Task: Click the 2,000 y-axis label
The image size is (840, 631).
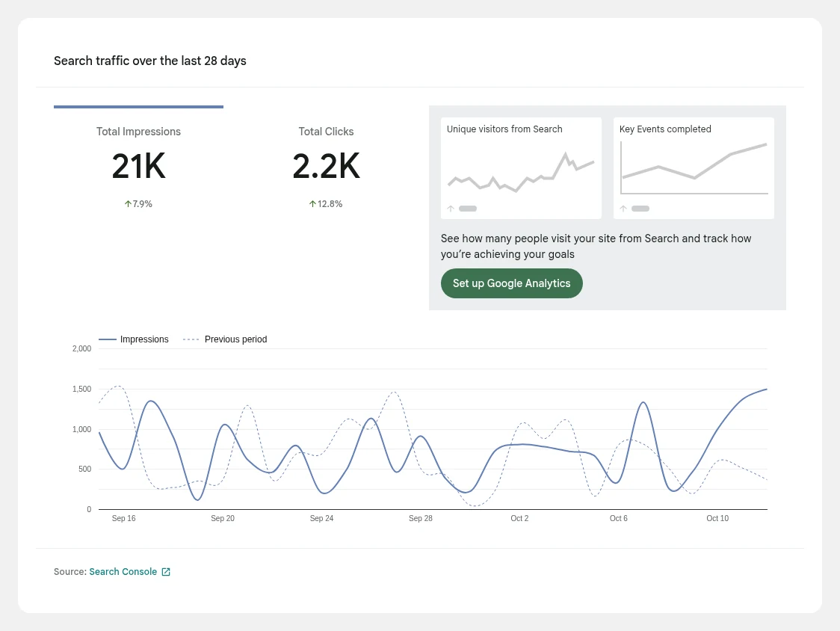Action: point(82,348)
